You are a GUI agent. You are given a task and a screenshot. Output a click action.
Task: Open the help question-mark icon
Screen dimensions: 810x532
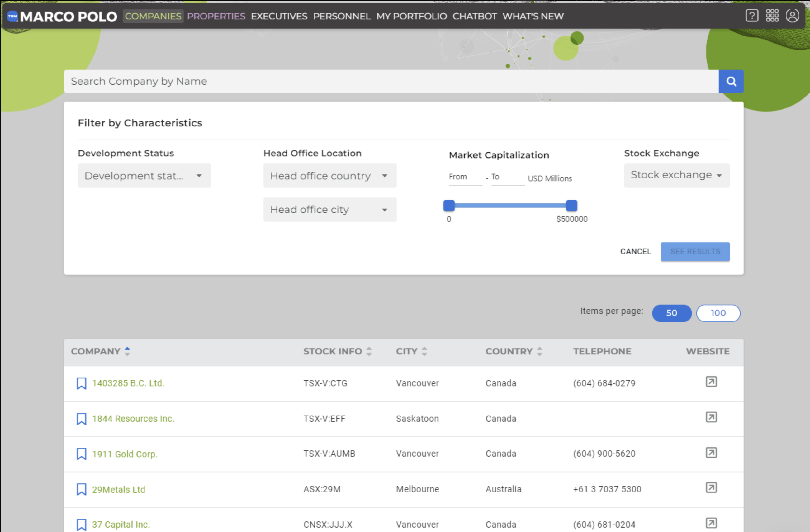click(x=752, y=16)
